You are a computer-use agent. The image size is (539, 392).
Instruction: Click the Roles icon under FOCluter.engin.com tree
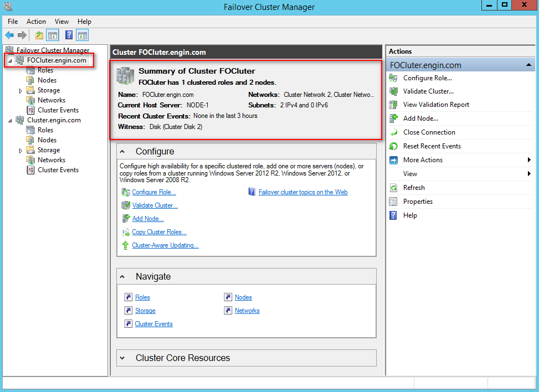click(30, 70)
